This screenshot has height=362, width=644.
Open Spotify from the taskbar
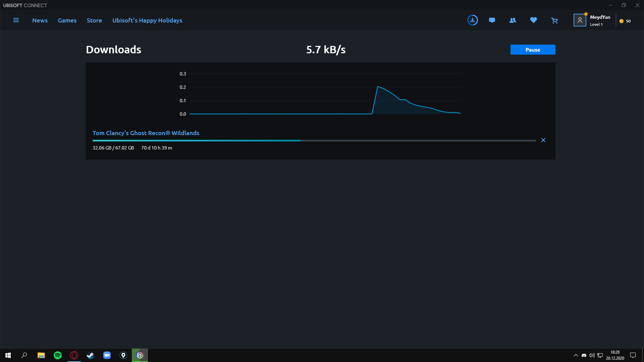(x=58, y=355)
